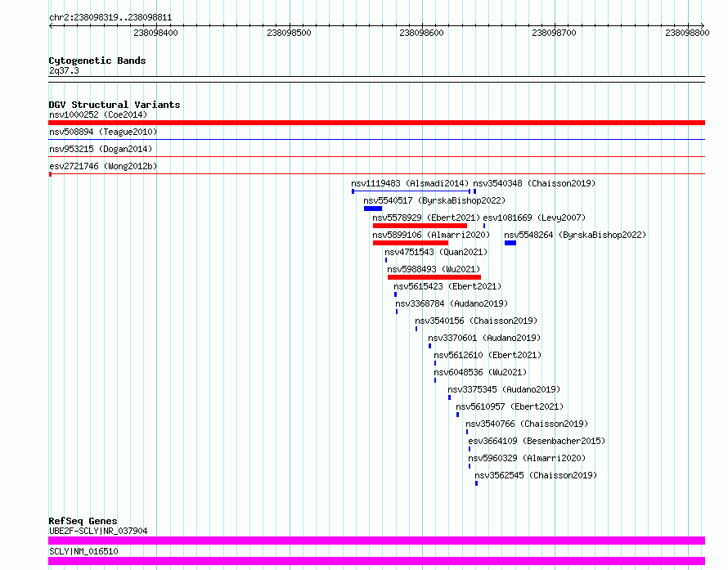Open the nsv3368784 (Audano2019) label
Viewport: 728px width, 570px height.
click(452, 303)
